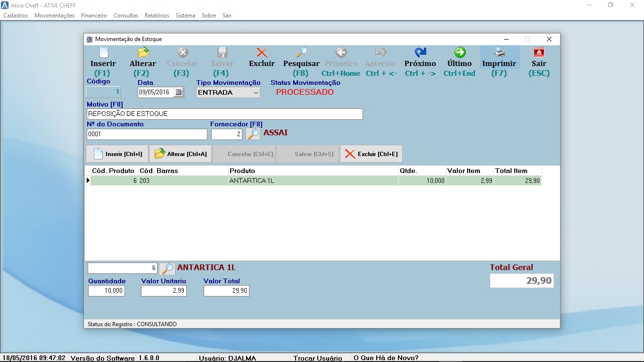Click the Imprimir (F7) printer icon
This screenshot has width=644, height=362.
(499, 52)
